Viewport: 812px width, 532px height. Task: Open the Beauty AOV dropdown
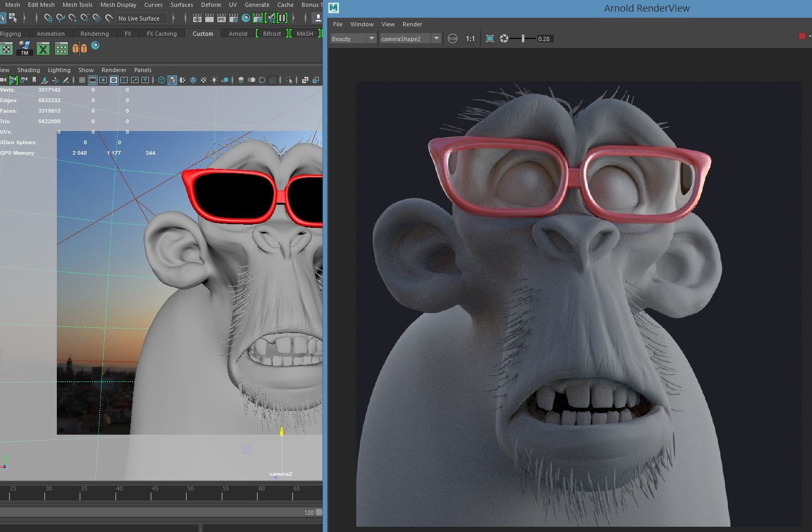coord(353,38)
